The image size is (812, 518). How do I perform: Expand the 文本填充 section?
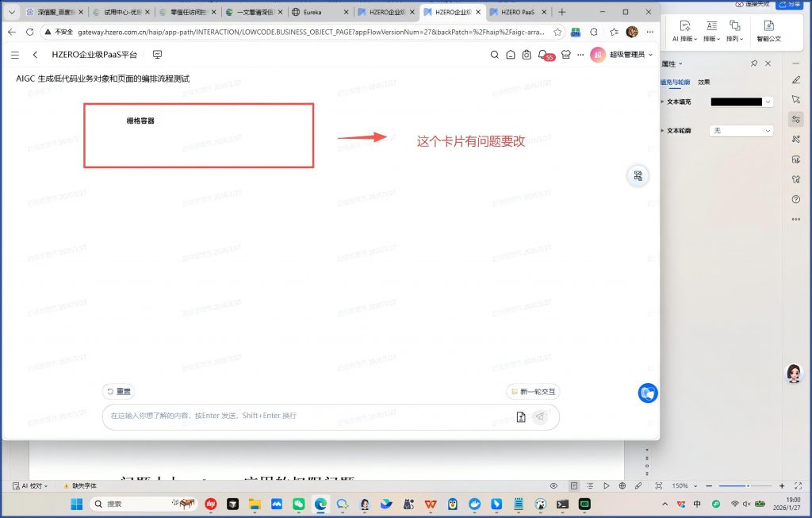663,102
